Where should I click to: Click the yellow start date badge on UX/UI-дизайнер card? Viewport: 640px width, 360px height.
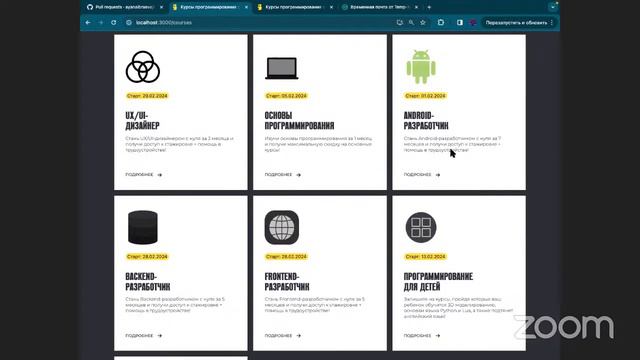147,96
